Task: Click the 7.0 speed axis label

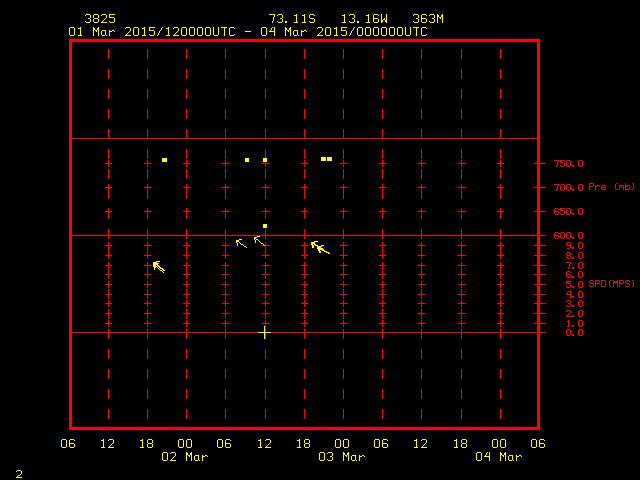Action: [x=574, y=266]
